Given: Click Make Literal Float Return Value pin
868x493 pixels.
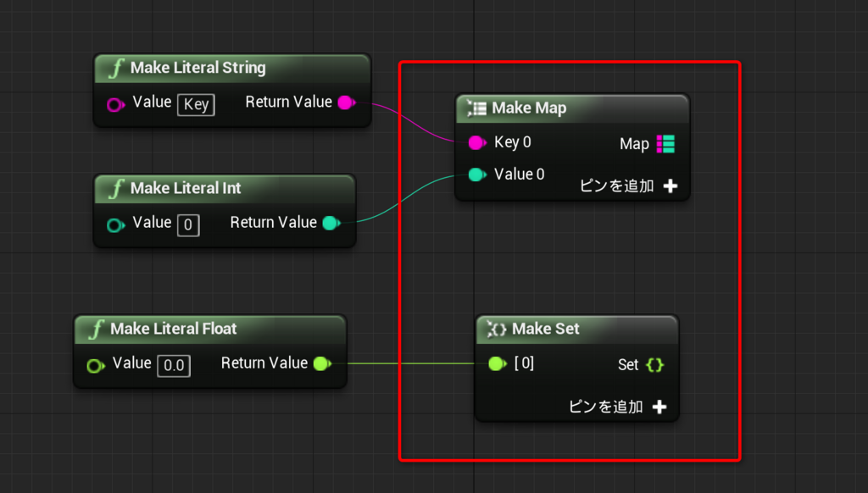Looking at the screenshot, I should [x=322, y=363].
